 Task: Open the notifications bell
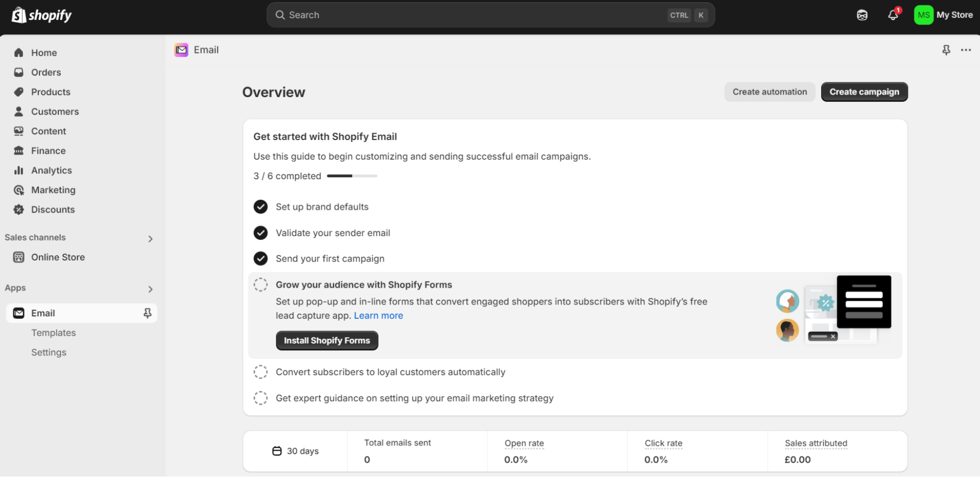(893, 15)
